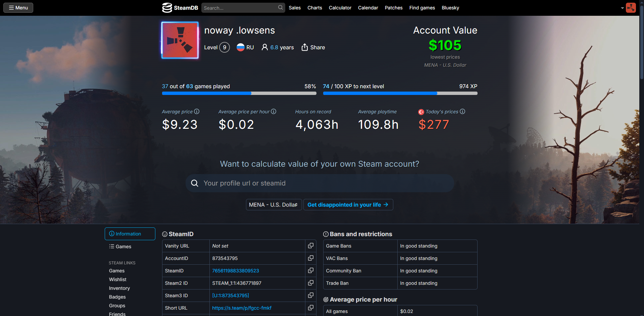Copy the AccountID value
This screenshot has height=316, width=644.
[x=311, y=258]
